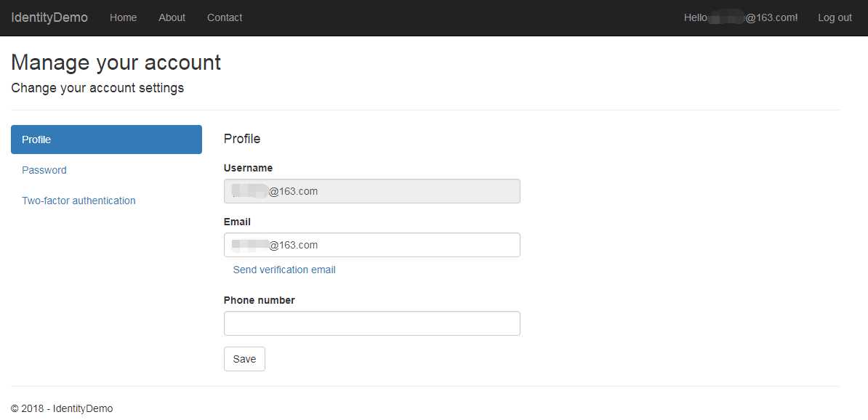Click the 2018 IdentityDemo footer text
Screen dimensions: 868x420
[x=62, y=408]
